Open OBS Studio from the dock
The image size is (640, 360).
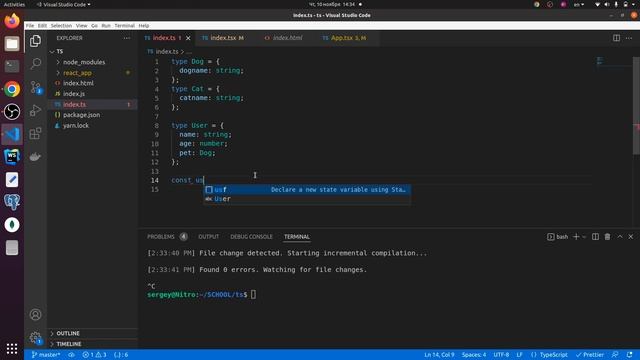coord(12,111)
